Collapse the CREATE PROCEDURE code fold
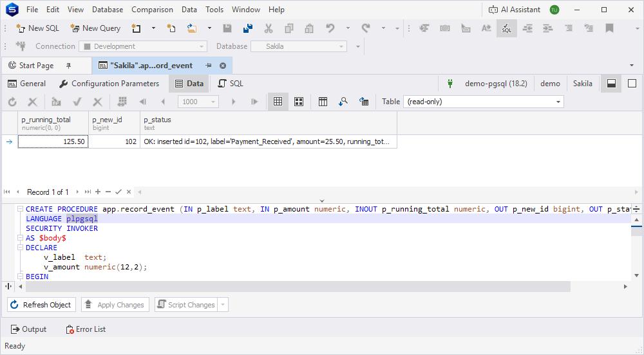The image size is (644, 355). coord(20,209)
